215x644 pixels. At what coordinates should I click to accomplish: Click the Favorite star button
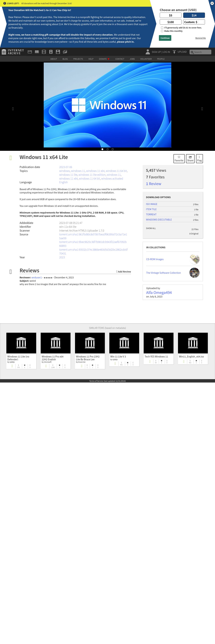[x=179, y=158]
